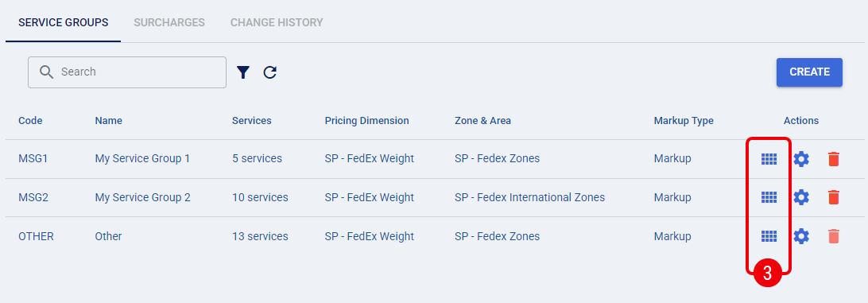Open rate grid for My Service Group 1
Screen dimensions: 868x303
click(x=769, y=159)
